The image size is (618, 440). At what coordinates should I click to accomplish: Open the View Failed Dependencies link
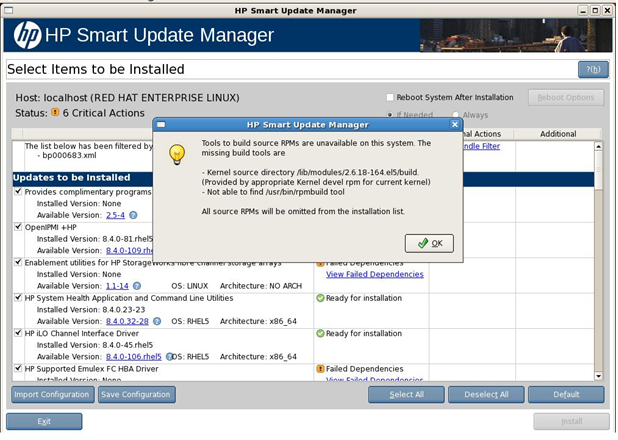coord(374,274)
